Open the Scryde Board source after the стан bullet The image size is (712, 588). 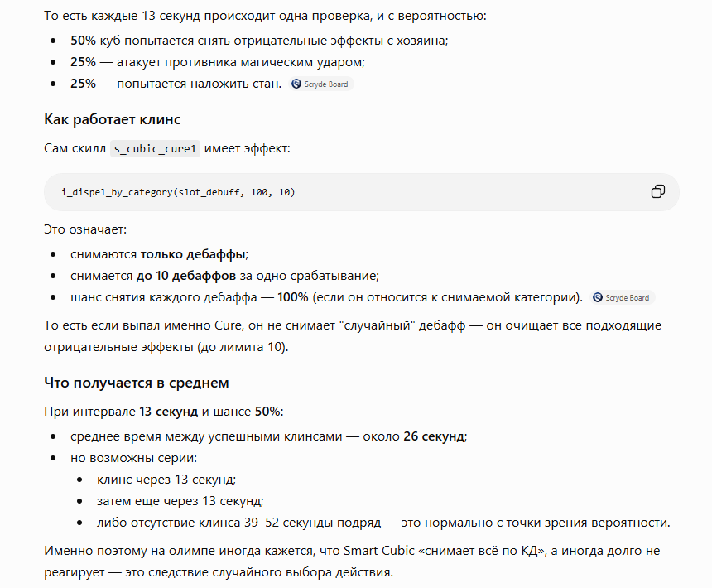click(x=321, y=84)
